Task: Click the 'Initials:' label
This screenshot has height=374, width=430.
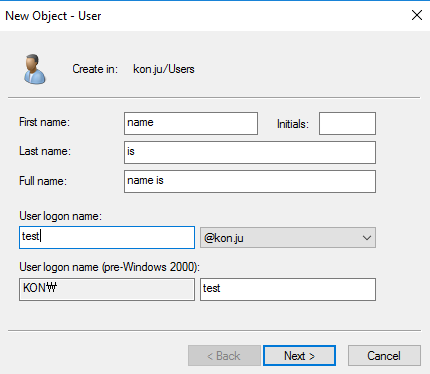Action: (x=293, y=124)
